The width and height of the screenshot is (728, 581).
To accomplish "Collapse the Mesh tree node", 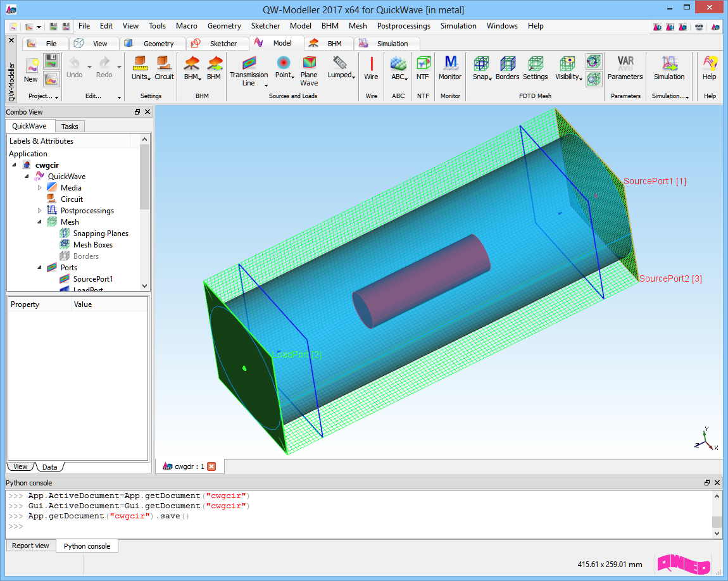I will 39,222.
